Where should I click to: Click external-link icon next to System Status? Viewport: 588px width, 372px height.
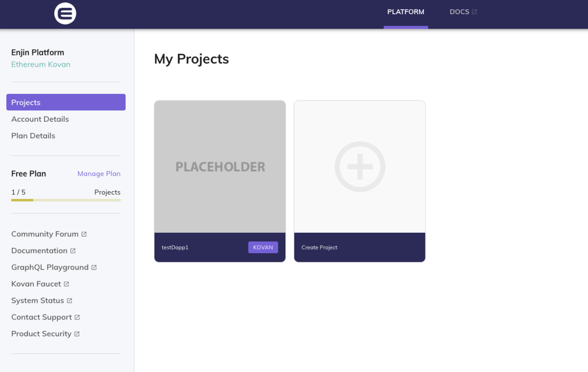point(70,301)
